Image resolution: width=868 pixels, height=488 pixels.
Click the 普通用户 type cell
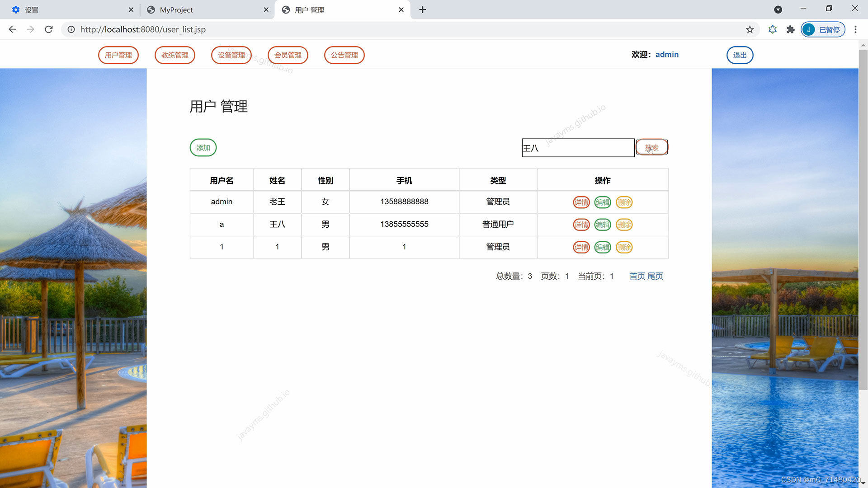point(498,224)
